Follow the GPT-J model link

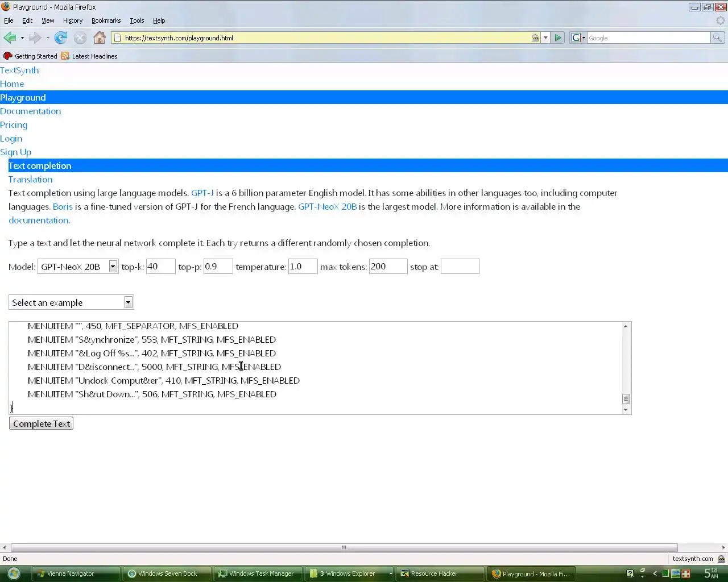click(202, 193)
